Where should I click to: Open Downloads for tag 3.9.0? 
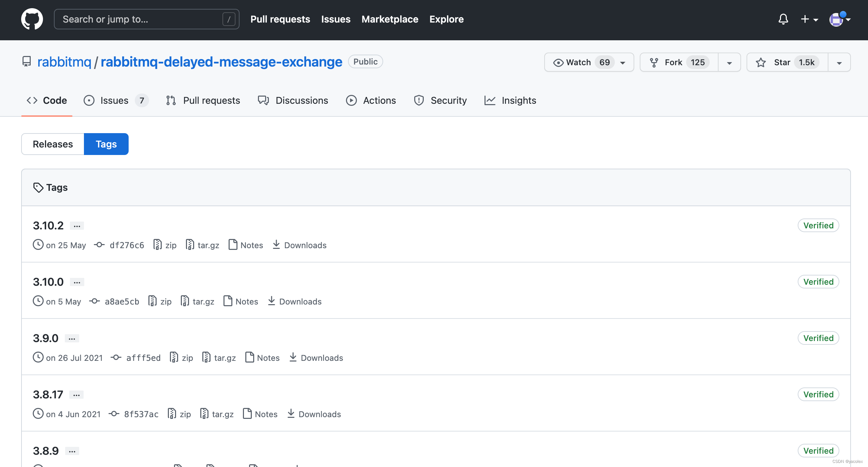(x=316, y=358)
